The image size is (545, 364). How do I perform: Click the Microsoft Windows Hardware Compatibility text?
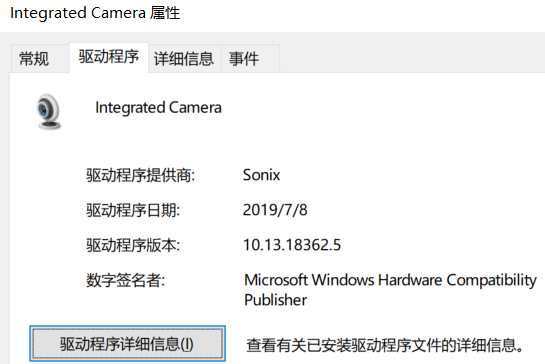[x=391, y=280]
